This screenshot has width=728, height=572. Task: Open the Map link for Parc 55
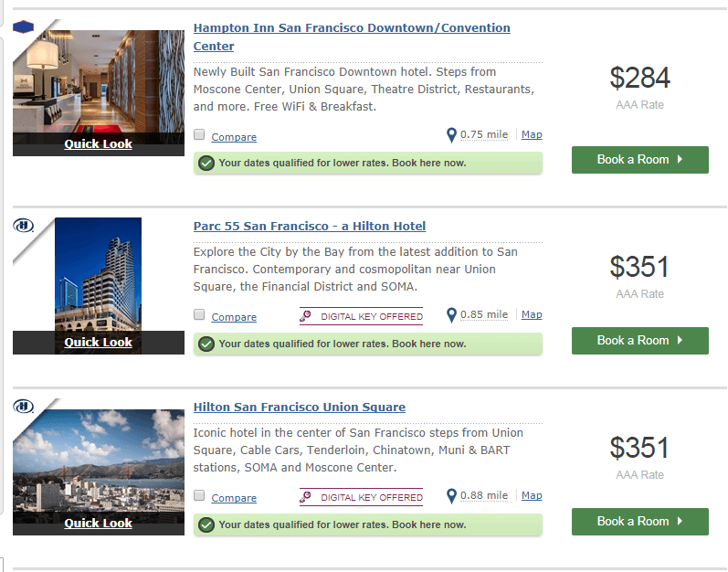pyautogui.click(x=531, y=314)
